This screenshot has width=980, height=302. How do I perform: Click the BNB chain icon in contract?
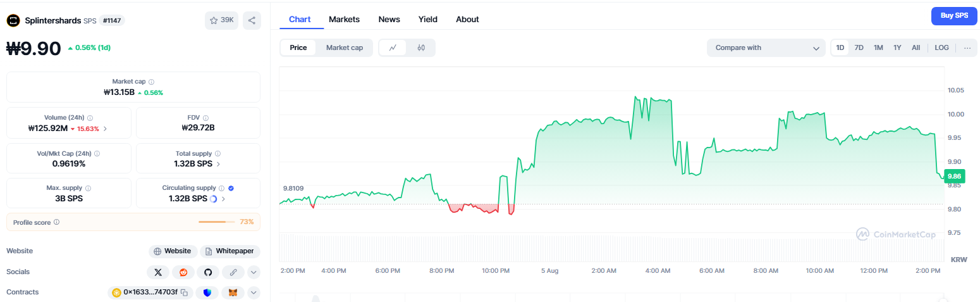click(116, 293)
